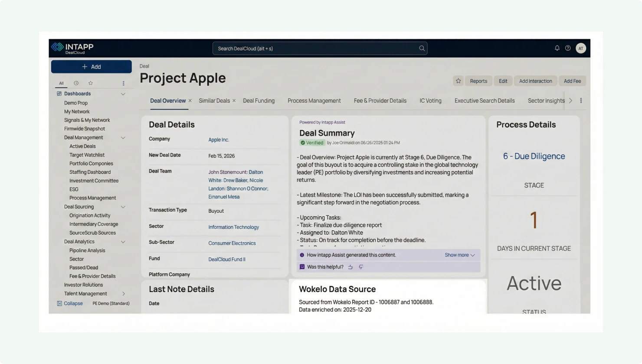Click thumbs down on Deal Summary
Screen dimensions: 642x364
[361, 267]
